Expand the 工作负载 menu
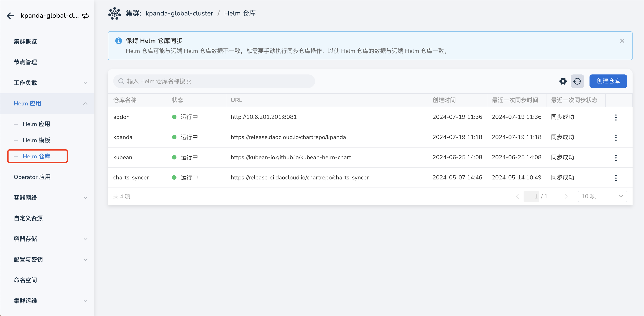The image size is (644, 316). tap(48, 83)
